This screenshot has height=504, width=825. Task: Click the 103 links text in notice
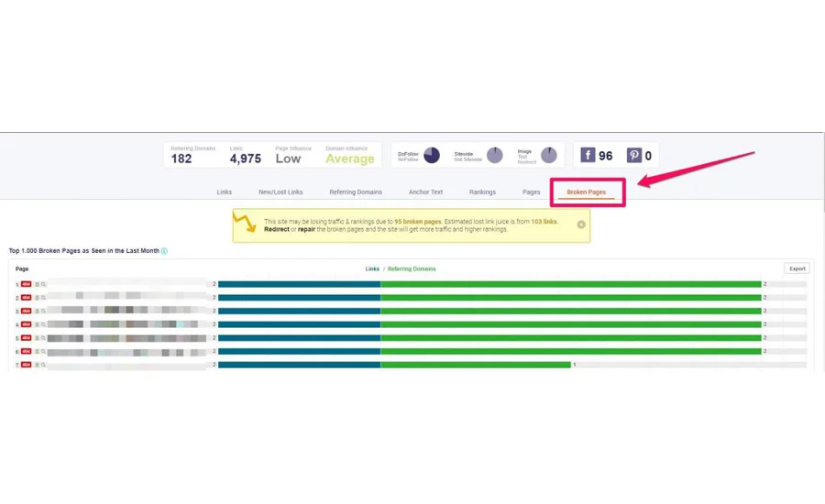click(544, 222)
